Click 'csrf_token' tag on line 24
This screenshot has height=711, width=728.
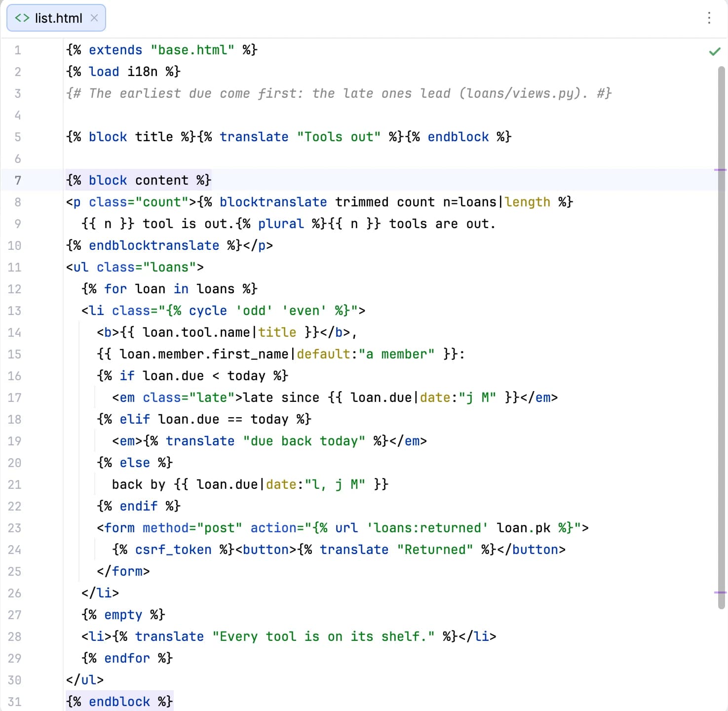click(173, 550)
